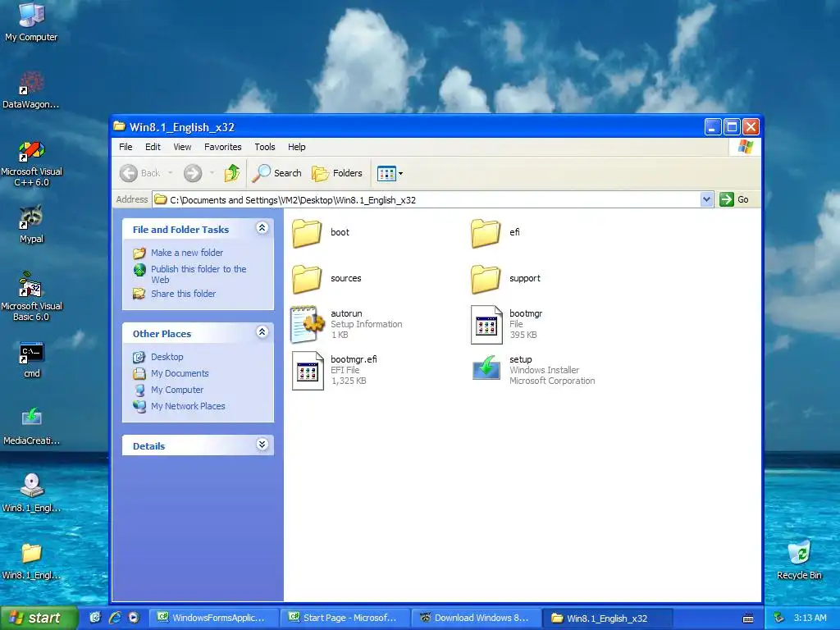Open the Edit menu

point(153,147)
